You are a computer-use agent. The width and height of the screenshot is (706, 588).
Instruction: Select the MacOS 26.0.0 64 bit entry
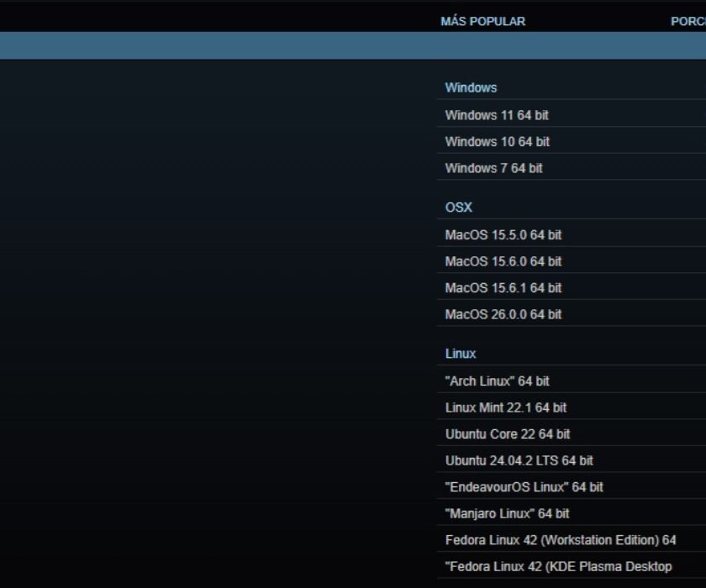coord(503,314)
